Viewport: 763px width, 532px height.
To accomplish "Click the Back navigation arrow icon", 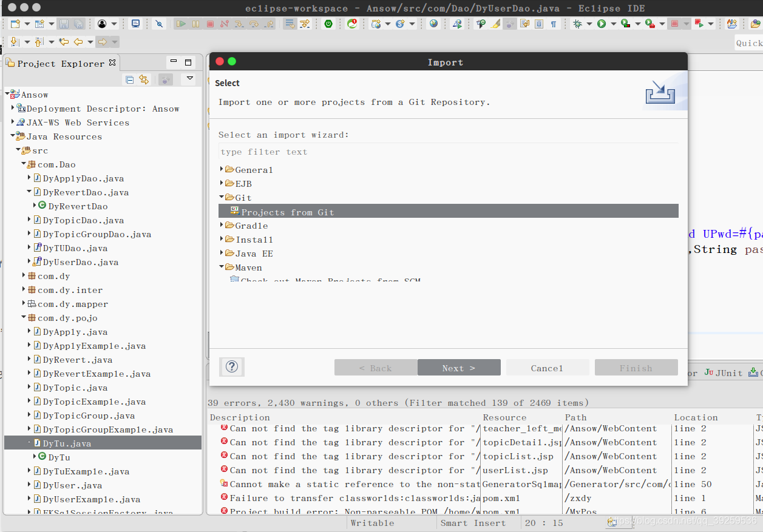I will click(x=78, y=42).
